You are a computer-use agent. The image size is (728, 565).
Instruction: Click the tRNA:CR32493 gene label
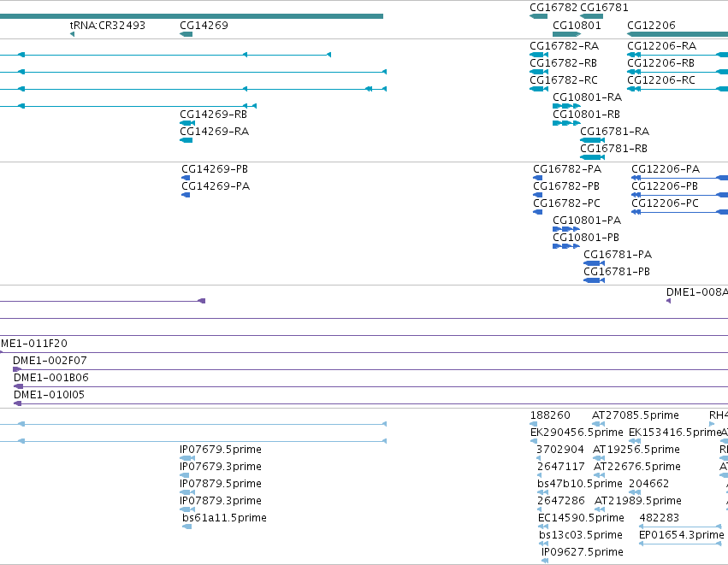107,25
